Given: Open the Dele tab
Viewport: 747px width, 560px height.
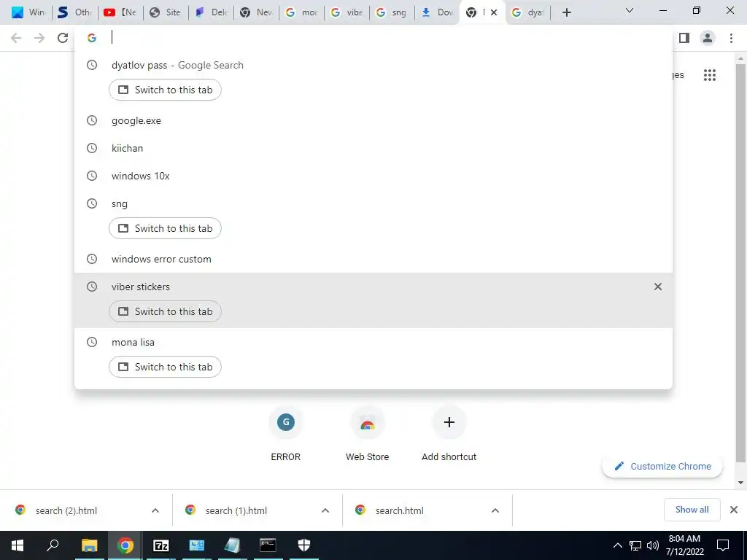Looking at the screenshot, I should (x=211, y=12).
